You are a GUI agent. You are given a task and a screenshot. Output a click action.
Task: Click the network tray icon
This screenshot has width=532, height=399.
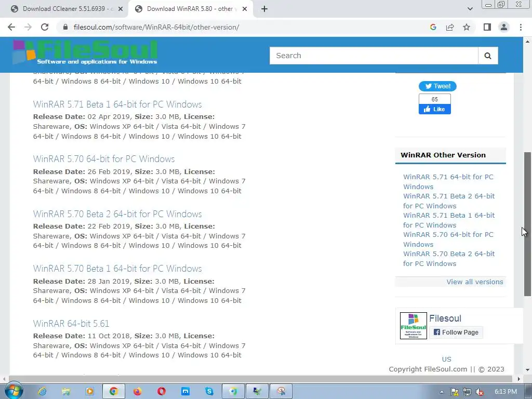pos(467,392)
